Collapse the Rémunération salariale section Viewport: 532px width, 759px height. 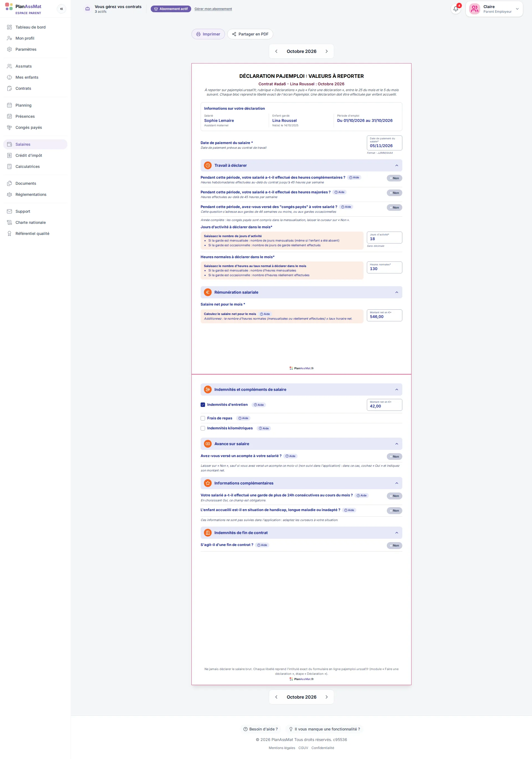tap(397, 292)
